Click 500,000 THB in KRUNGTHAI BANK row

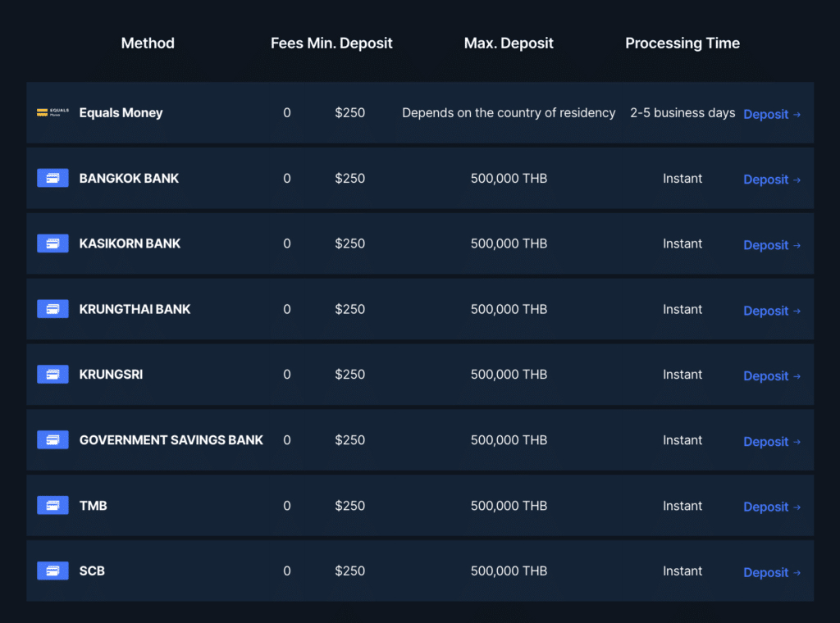click(509, 309)
